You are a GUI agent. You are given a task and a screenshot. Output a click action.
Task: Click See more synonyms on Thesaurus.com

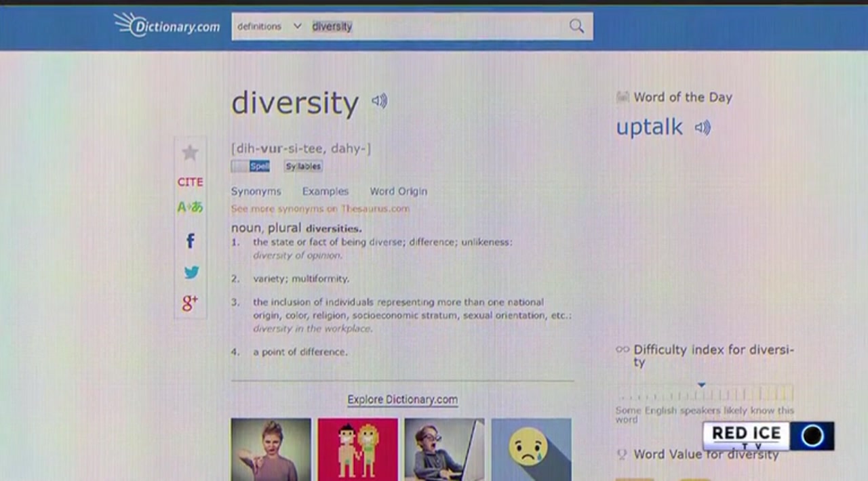[x=320, y=209]
